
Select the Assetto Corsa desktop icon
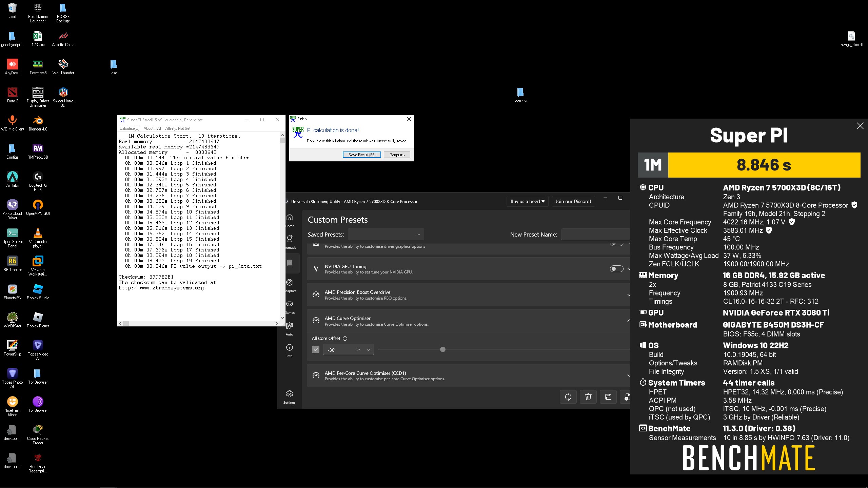point(63,39)
